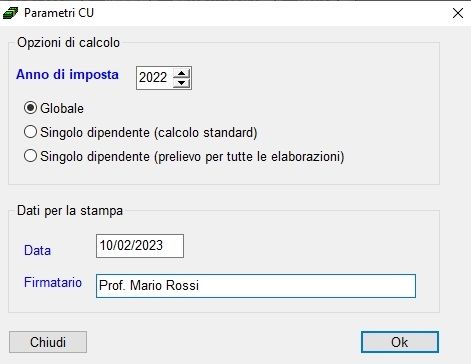Close the Parametri CU dialog with X
471x364 pixels.
point(458,13)
